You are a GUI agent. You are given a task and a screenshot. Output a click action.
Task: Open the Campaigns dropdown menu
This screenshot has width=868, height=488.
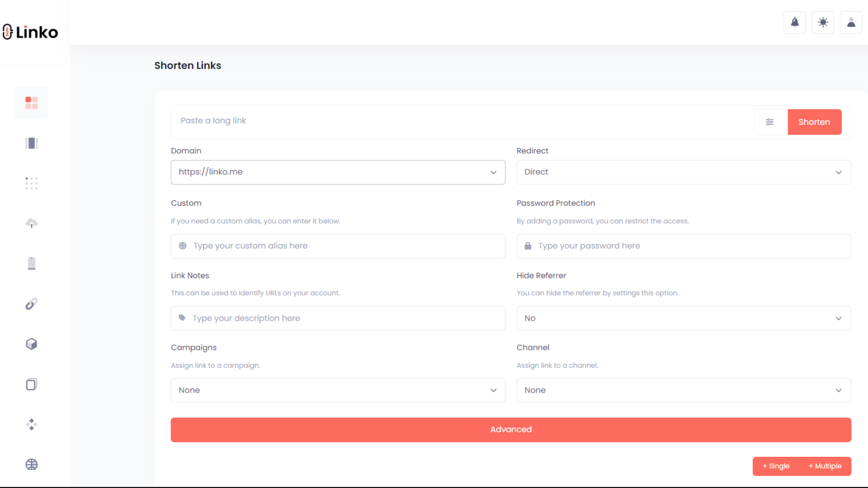(x=337, y=390)
